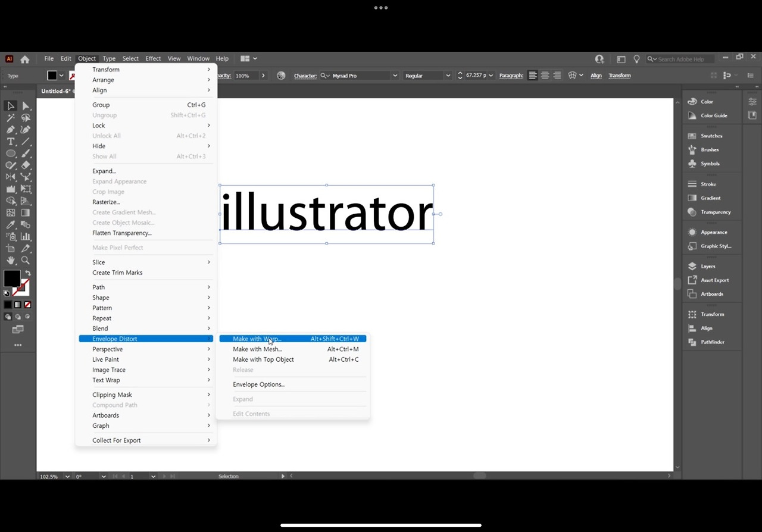Open the Edit Toolbar three-dots button
Image resolution: width=762 pixels, height=532 pixels.
pos(18,345)
